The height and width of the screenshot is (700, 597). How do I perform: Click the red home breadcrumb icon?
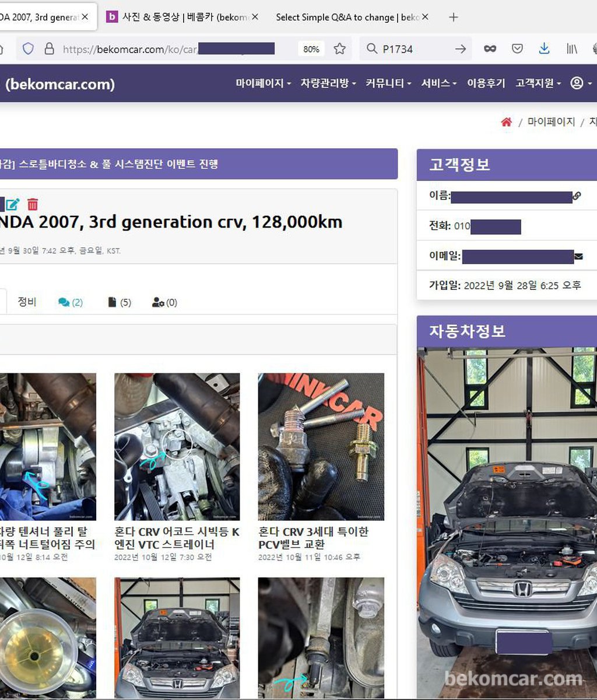[506, 122]
